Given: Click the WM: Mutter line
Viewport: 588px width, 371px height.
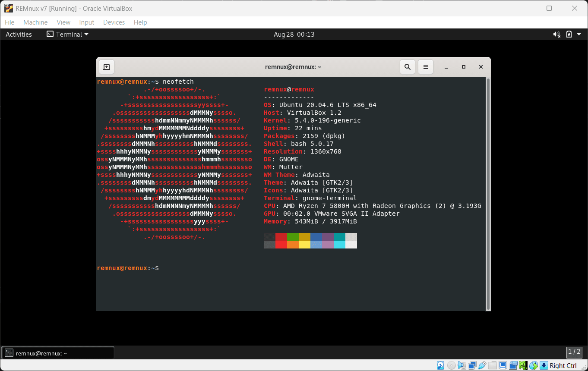Looking at the screenshot, I should coord(283,167).
